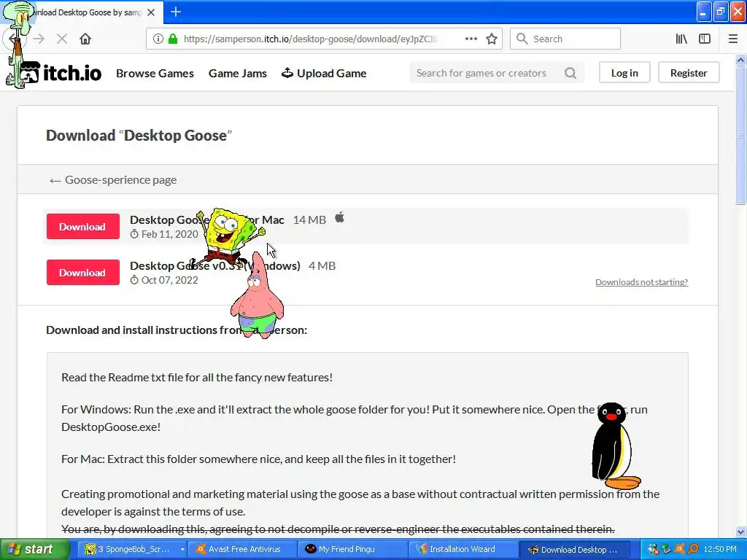Image resolution: width=747 pixels, height=560 pixels.
Task: Focus the Firefox Search box
Action: [565, 39]
